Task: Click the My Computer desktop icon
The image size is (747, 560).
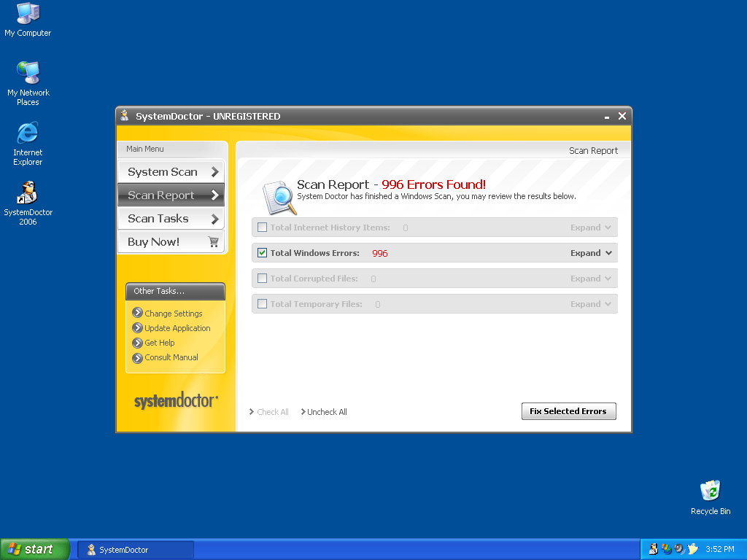Action: [x=28, y=14]
